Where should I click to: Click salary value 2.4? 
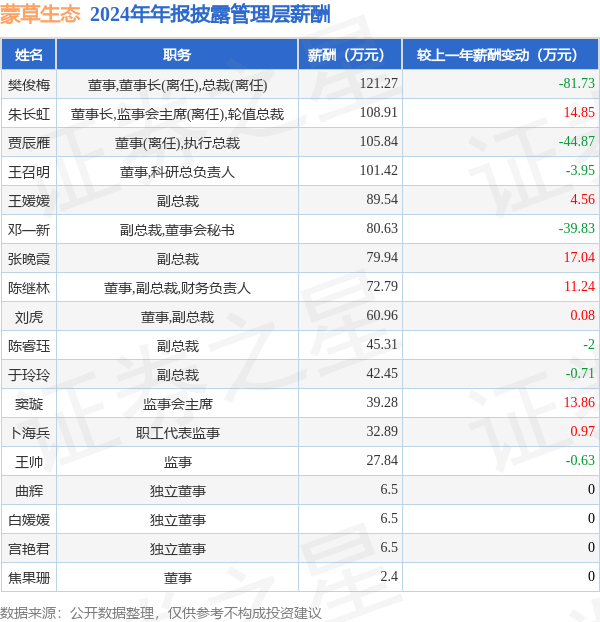click(389, 576)
